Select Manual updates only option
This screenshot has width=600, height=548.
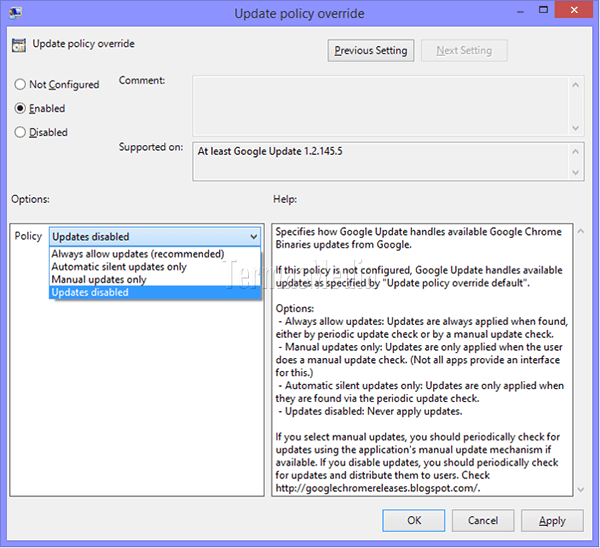click(99, 280)
